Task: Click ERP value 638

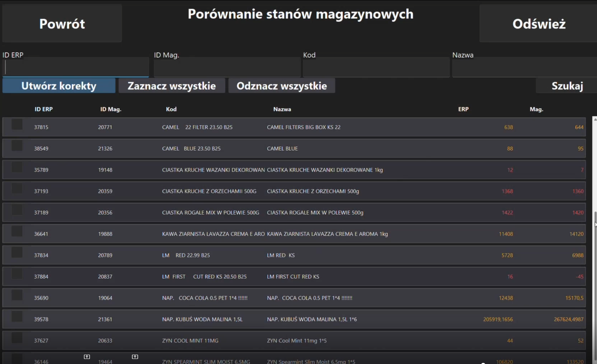Action: pyautogui.click(x=508, y=127)
